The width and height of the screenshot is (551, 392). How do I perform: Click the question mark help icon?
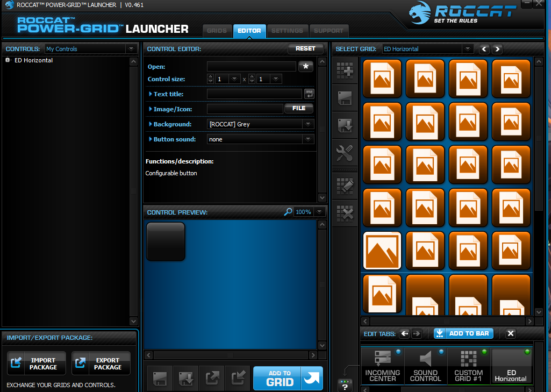pos(345,386)
